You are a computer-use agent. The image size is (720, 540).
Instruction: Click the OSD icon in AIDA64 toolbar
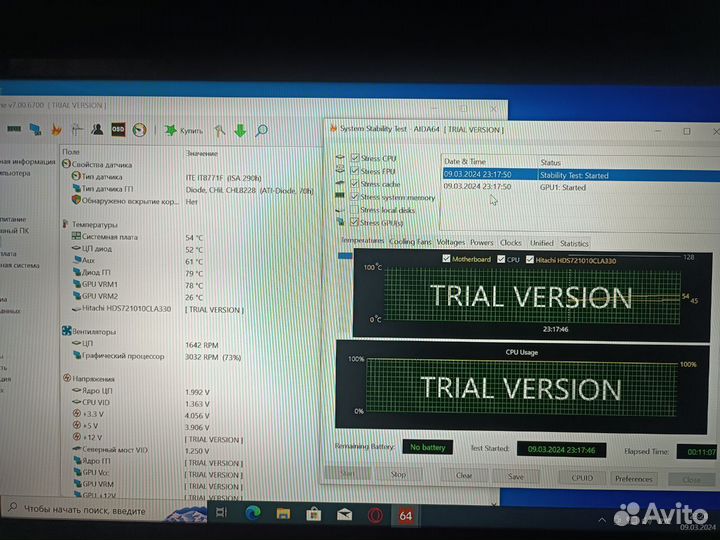pyautogui.click(x=119, y=129)
